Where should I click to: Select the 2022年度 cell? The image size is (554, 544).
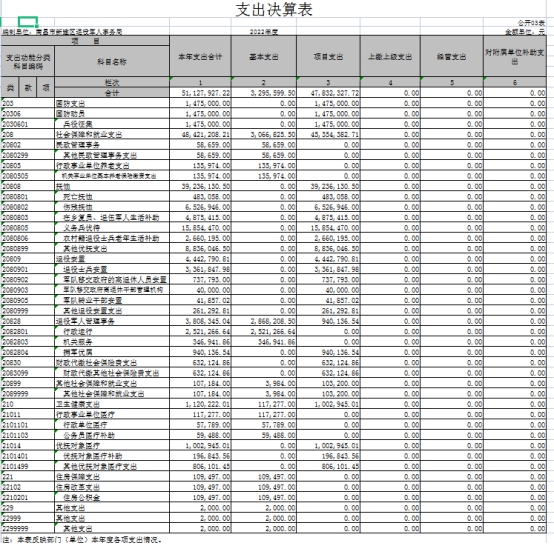264,32
